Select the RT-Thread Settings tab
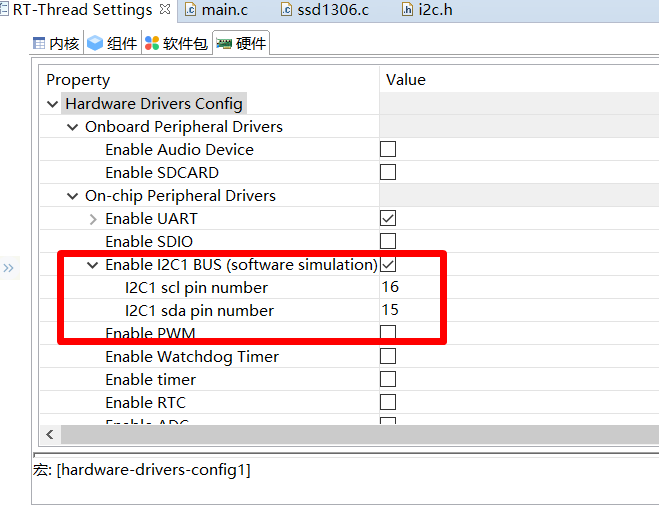 82,10
